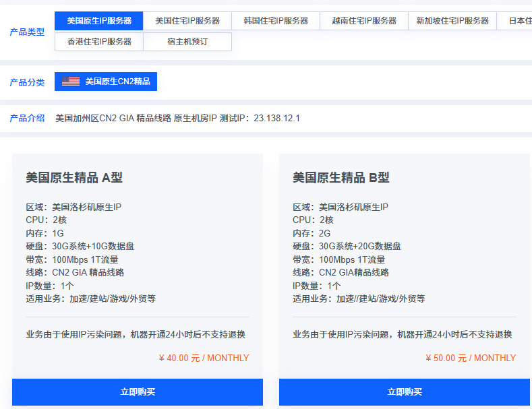The height and width of the screenshot is (409, 532).
Task: Switch to the 香港住宅IP服务器 tab
Action: click(99, 42)
